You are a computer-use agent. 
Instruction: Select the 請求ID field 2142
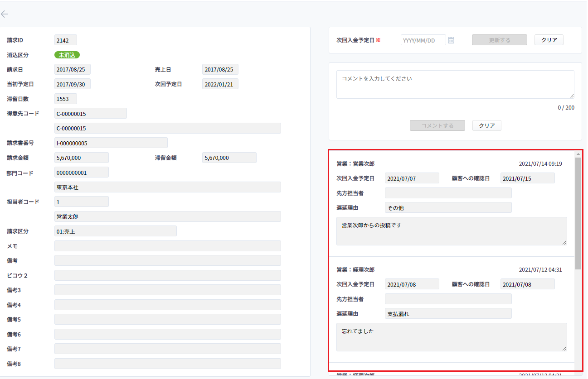[66, 40]
